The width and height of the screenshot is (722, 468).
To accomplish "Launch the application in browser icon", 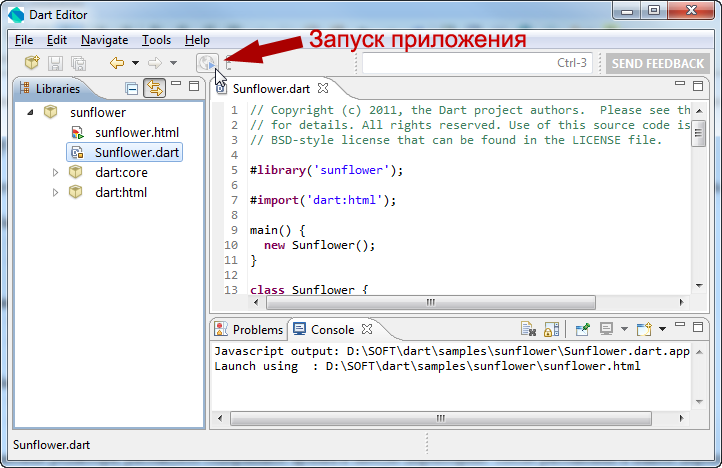I will (x=207, y=63).
